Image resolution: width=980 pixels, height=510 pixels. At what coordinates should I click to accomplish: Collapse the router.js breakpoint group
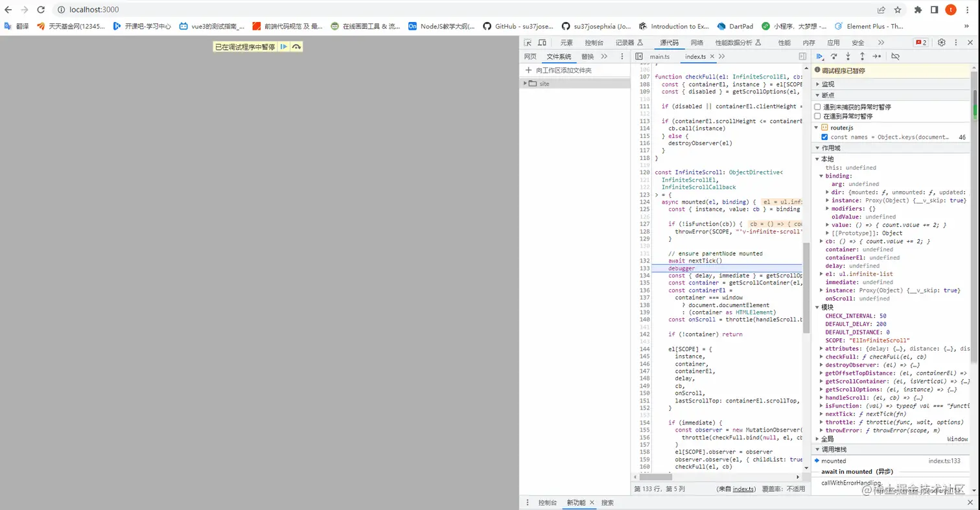(817, 128)
